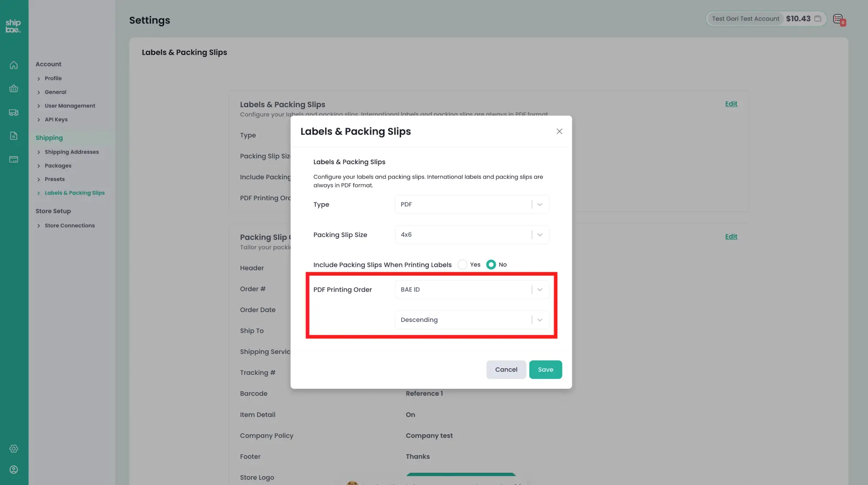Open Packages settings
This screenshot has height=485, width=868.
pyautogui.click(x=58, y=166)
